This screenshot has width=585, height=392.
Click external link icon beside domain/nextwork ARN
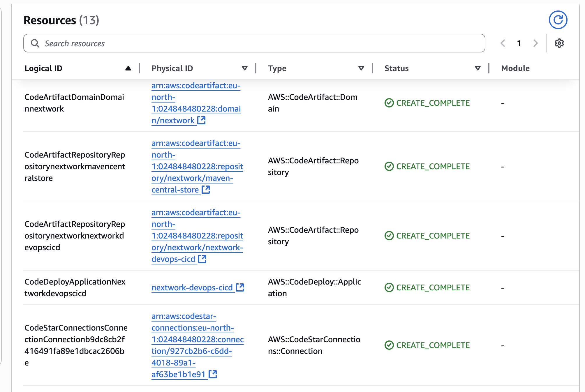[201, 120]
